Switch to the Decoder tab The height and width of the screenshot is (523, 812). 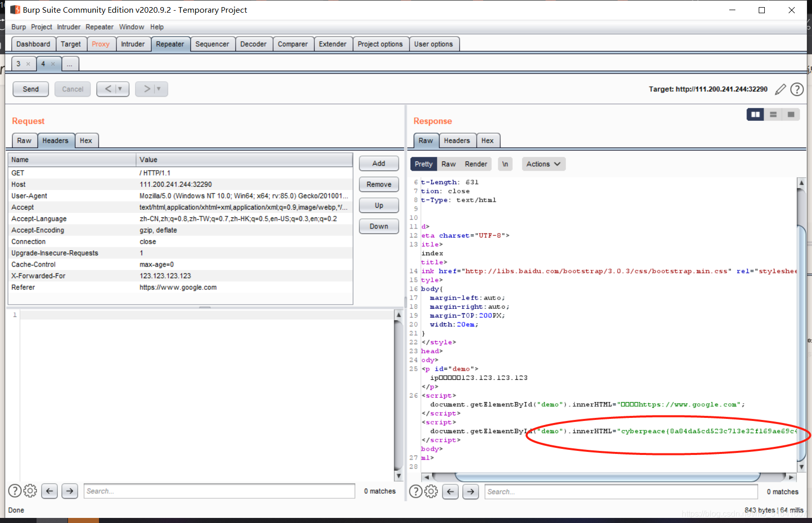pyautogui.click(x=253, y=44)
